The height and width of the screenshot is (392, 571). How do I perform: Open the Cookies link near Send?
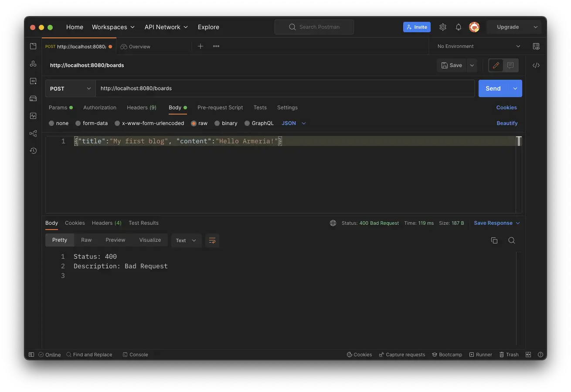(x=506, y=108)
